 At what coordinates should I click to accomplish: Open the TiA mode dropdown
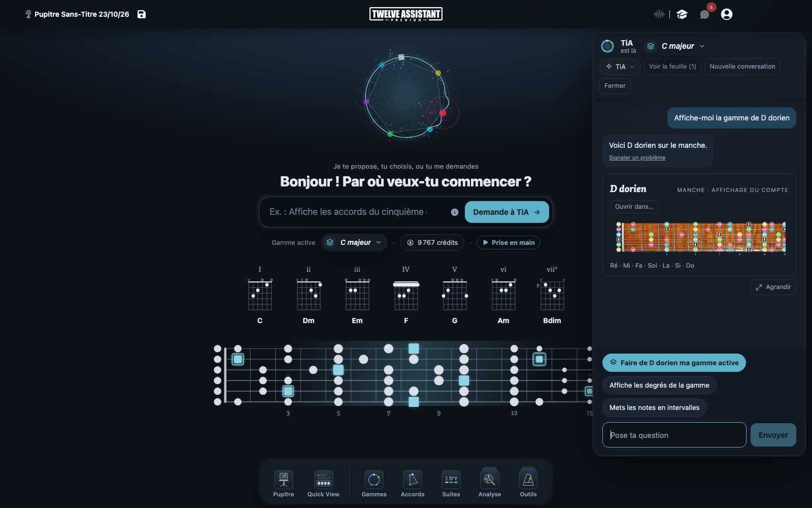click(x=620, y=67)
